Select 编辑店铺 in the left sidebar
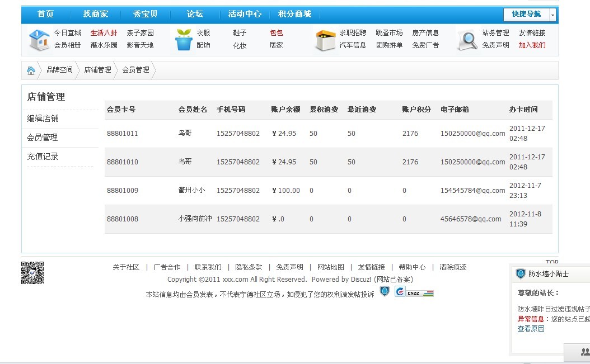 (43, 119)
